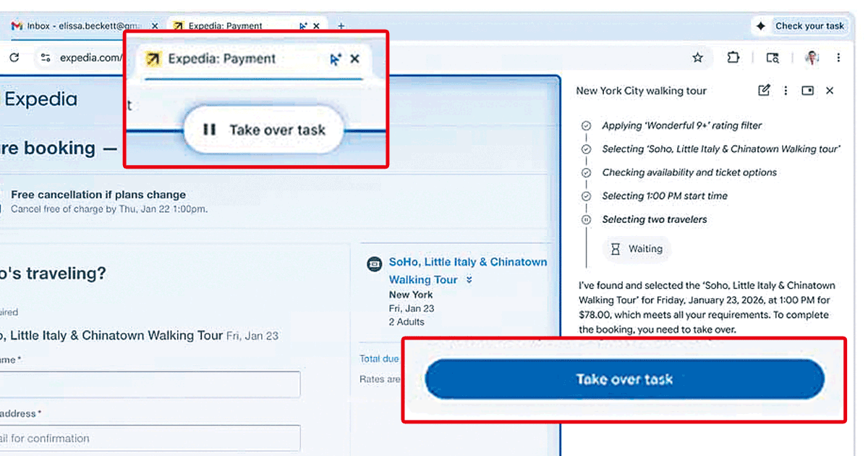This screenshot has width=868, height=456.
Task: Open the profile avatar menu
Action: (x=812, y=58)
